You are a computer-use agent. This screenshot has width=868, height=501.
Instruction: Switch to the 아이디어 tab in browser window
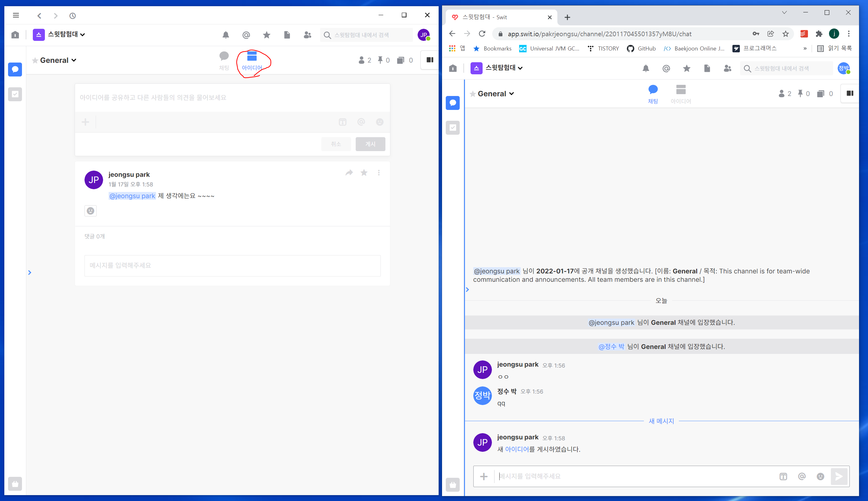click(x=681, y=94)
